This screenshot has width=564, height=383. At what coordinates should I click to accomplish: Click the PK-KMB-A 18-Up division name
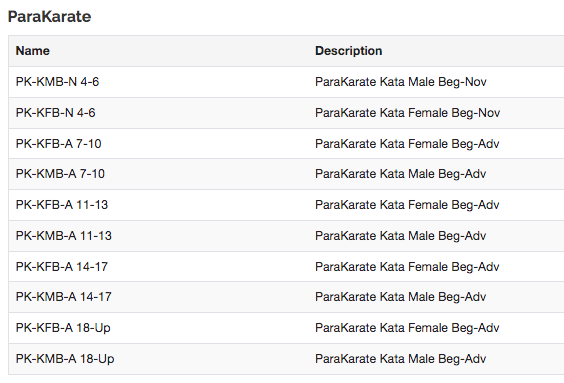[x=65, y=359]
